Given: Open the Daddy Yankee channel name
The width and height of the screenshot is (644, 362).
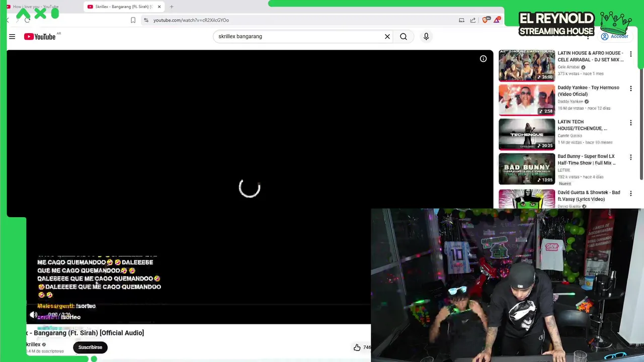Looking at the screenshot, I should [570, 102].
